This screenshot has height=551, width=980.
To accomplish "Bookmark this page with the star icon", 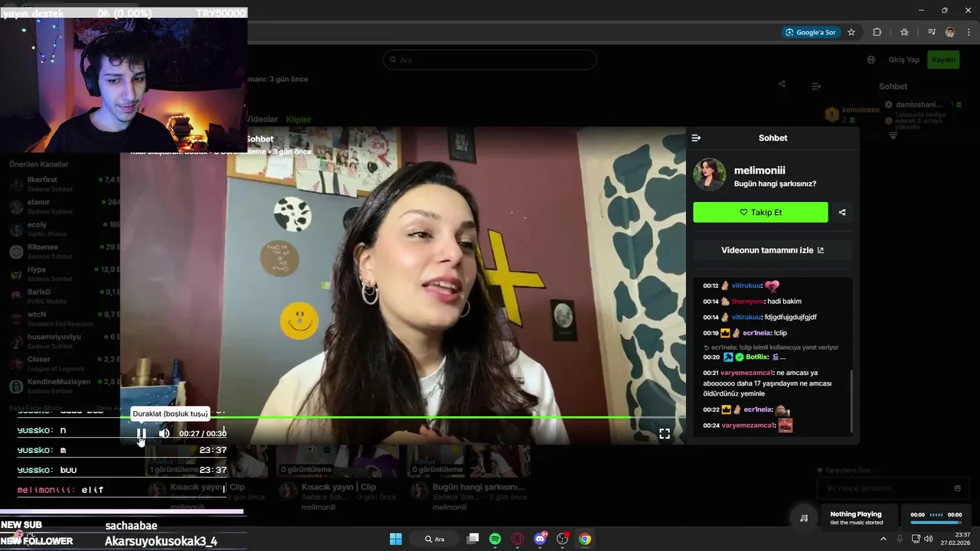I will (851, 32).
